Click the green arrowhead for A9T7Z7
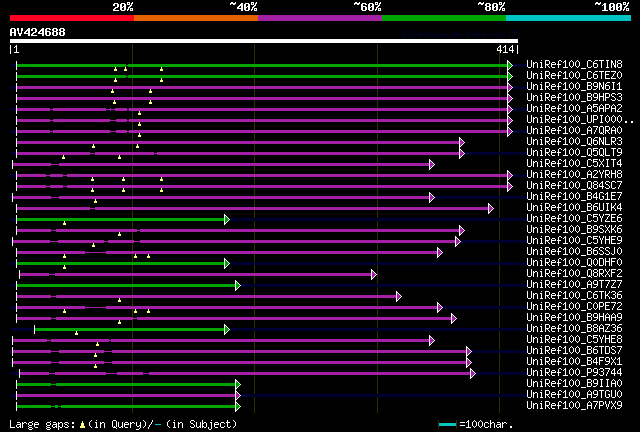 pos(238,286)
